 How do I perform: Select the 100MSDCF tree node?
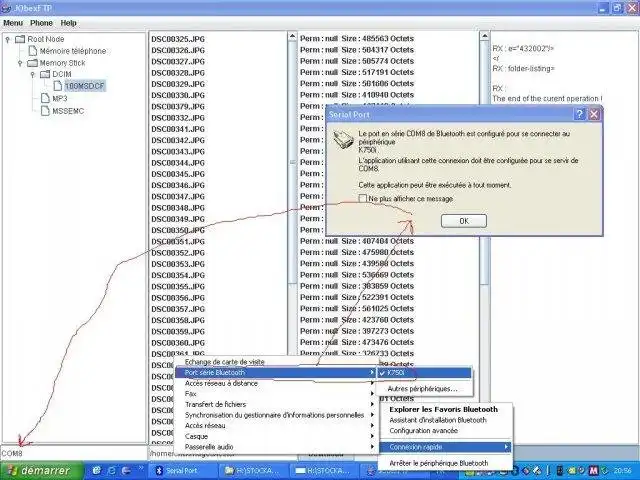84,86
